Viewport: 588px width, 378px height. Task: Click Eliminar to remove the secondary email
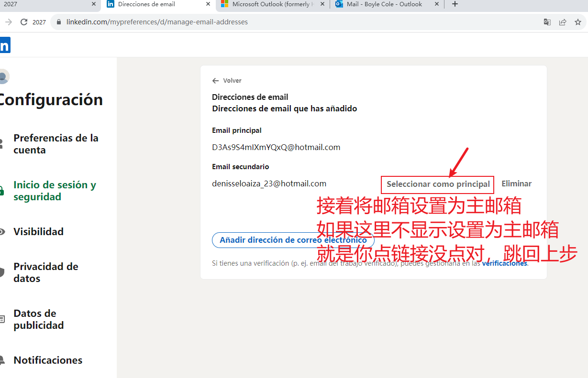coord(516,183)
